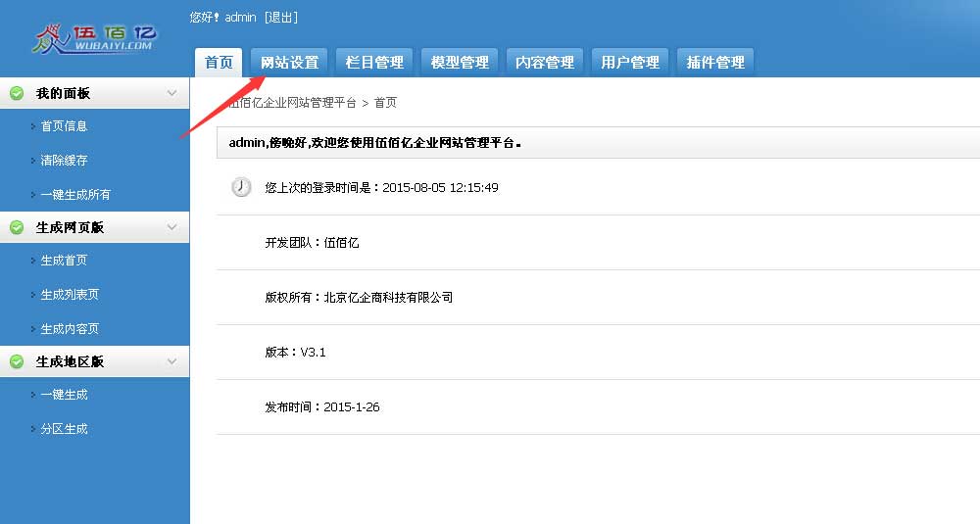Click the Wubaiyi logo
This screenshot has width=980, height=524.
tap(95, 37)
